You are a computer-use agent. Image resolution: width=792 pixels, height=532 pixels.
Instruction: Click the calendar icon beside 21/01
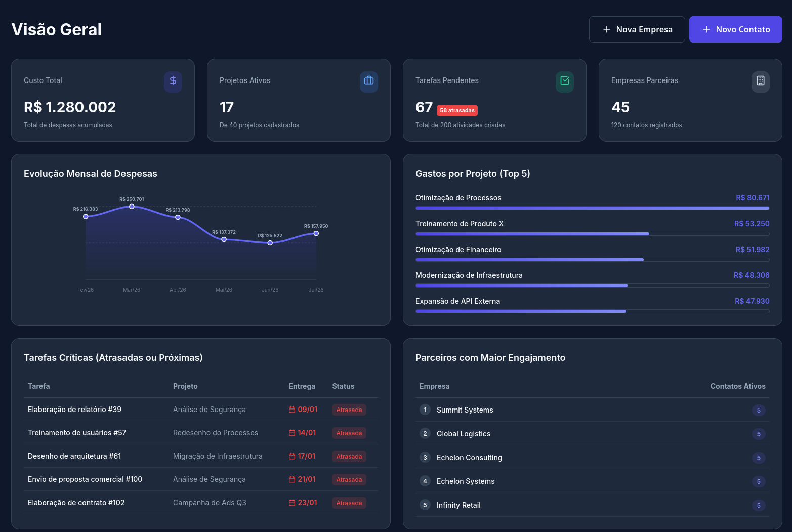click(x=292, y=479)
